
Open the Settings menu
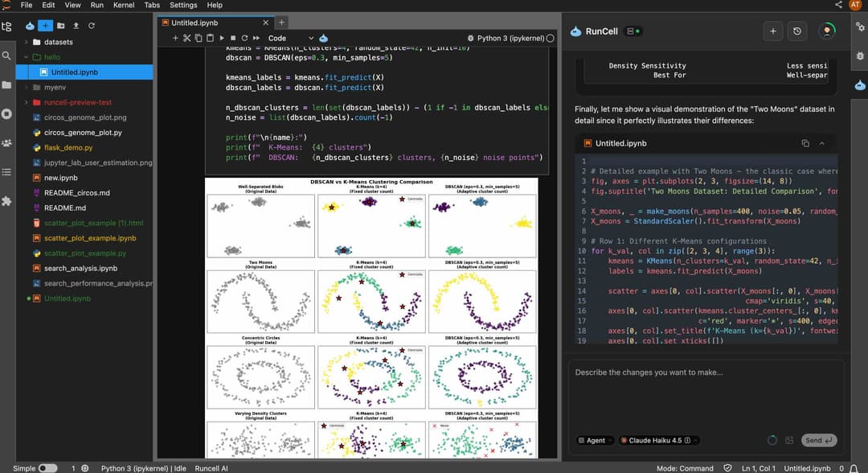coord(183,5)
